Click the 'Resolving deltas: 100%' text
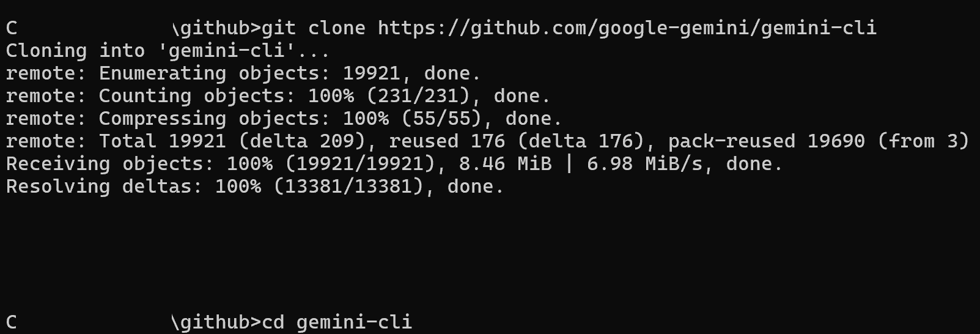This screenshot has height=334, width=980. point(133,187)
